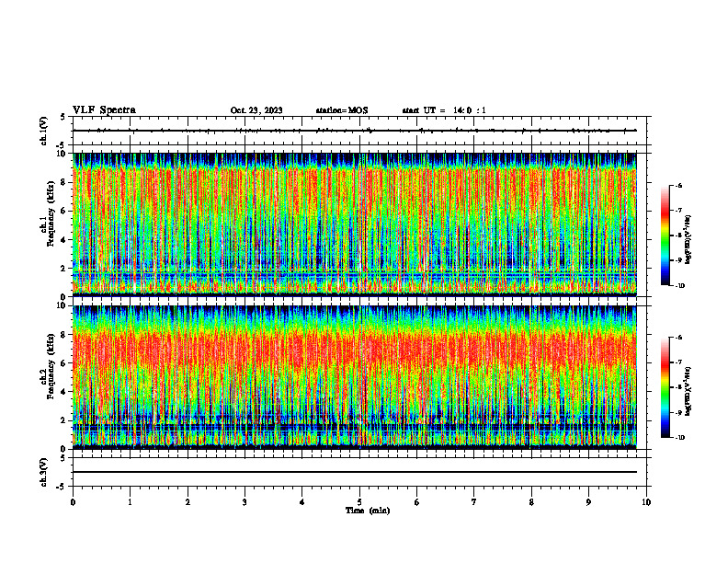Click the ch.2 spectrogram colorbar
The height and width of the screenshot is (563, 728).
[665, 387]
